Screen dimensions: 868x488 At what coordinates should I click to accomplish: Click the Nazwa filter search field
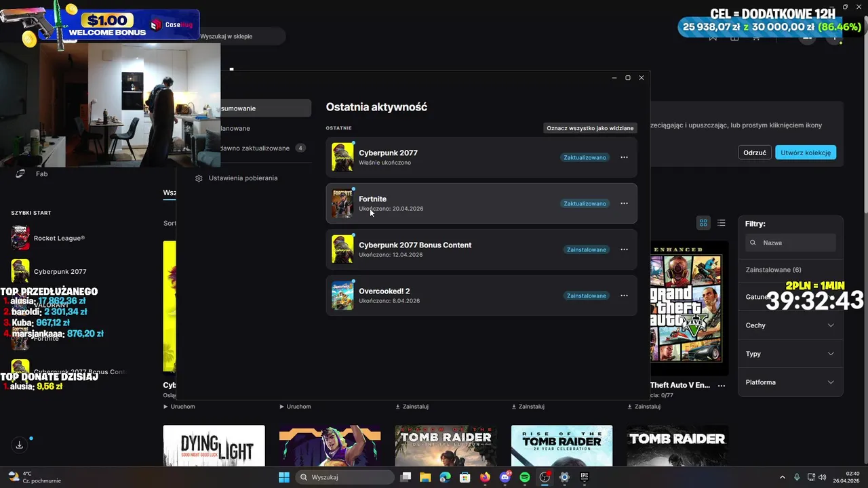[x=790, y=243]
